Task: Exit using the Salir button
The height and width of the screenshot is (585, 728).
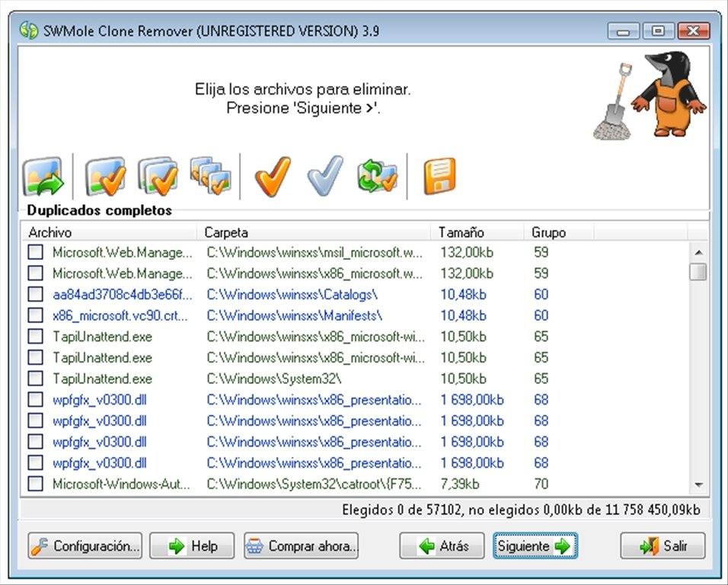Action: pos(663,545)
